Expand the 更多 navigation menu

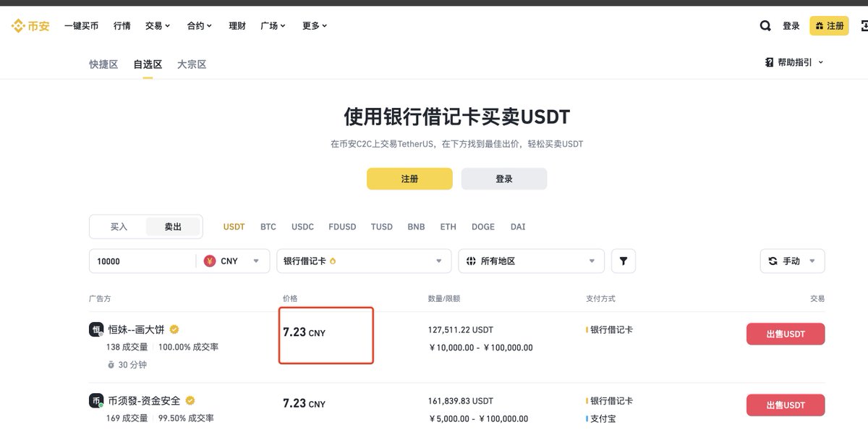click(315, 26)
